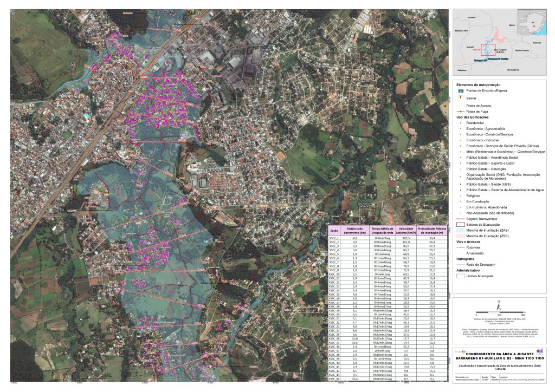The image size is (555, 392).
Task: Click the 'Administrativo' legend heading
Action: pos(467,270)
